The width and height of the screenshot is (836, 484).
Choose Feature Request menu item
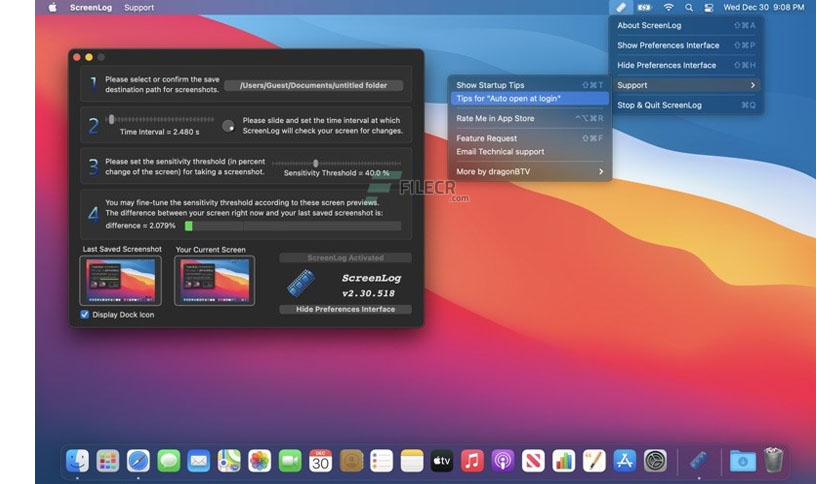tap(529, 138)
